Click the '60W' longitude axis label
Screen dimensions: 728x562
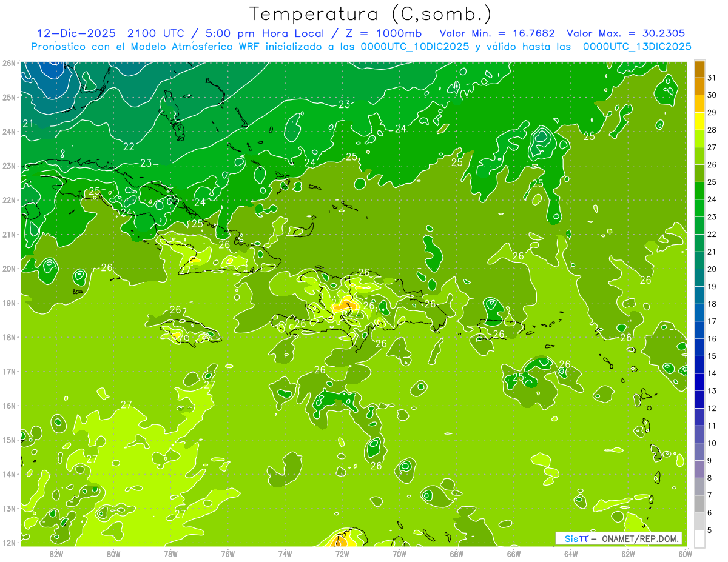(x=686, y=554)
